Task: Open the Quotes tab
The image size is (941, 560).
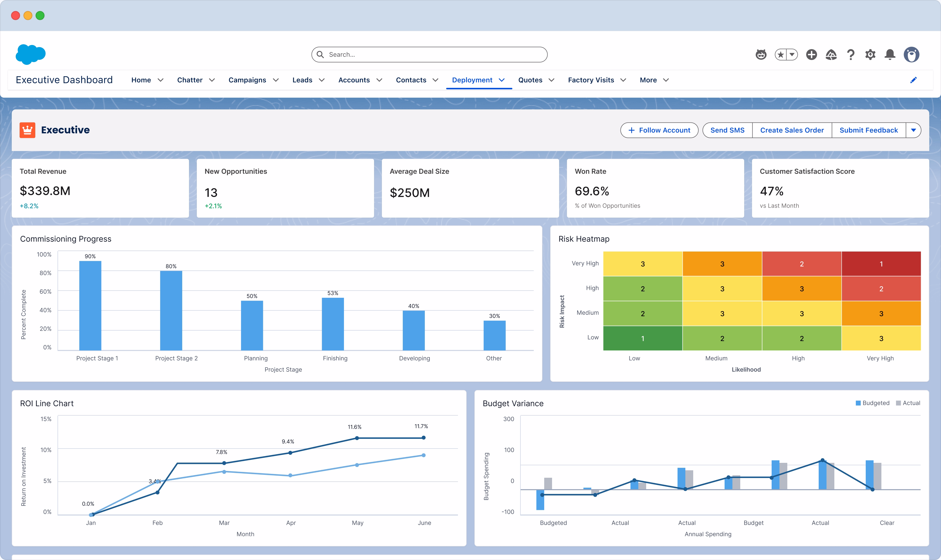Action: 530,80
